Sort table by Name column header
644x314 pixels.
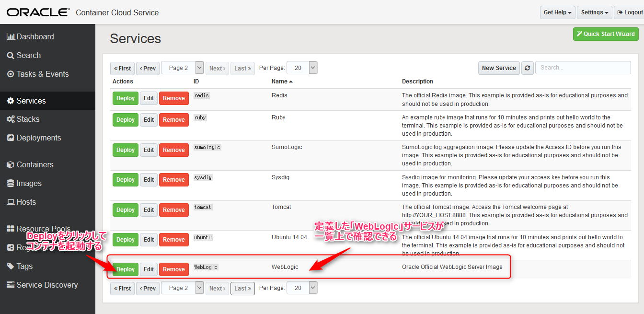point(282,81)
